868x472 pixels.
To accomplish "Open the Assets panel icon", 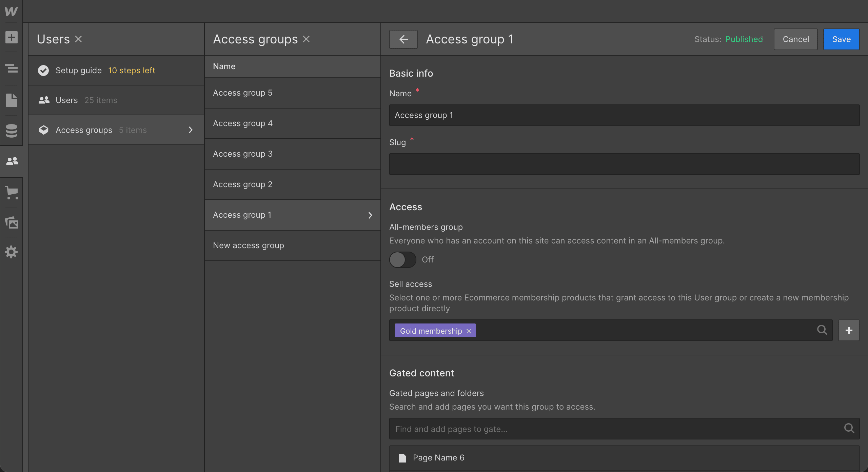I will click(x=11, y=222).
